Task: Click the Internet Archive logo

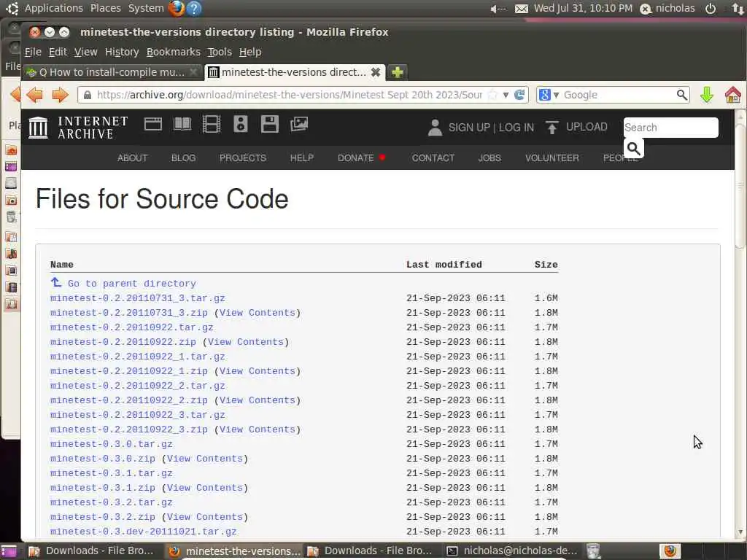Action: pyautogui.click(x=78, y=128)
